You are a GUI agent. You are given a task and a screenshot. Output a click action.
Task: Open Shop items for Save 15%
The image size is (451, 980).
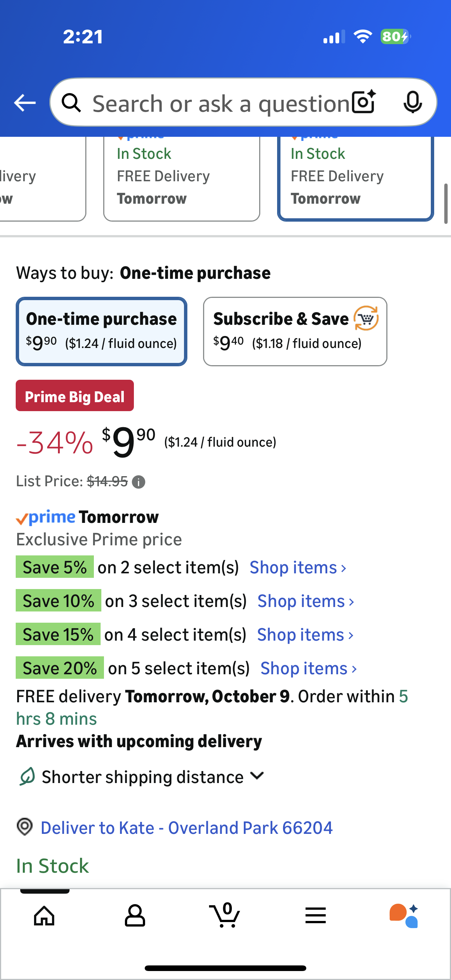(x=305, y=635)
